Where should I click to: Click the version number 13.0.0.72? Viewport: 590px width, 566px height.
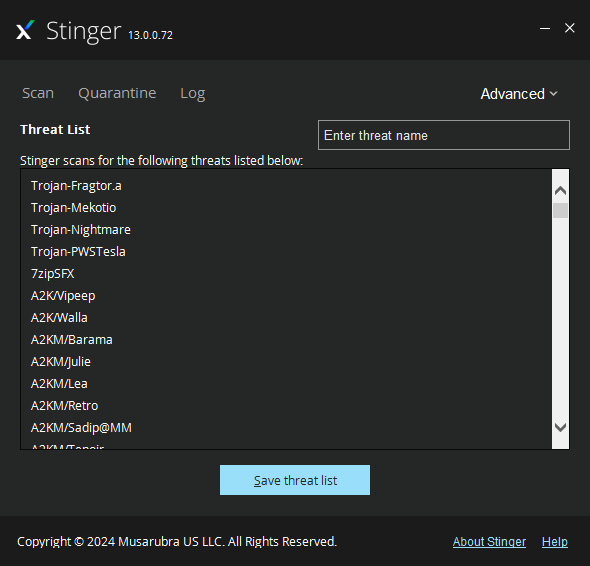click(151, 35)
